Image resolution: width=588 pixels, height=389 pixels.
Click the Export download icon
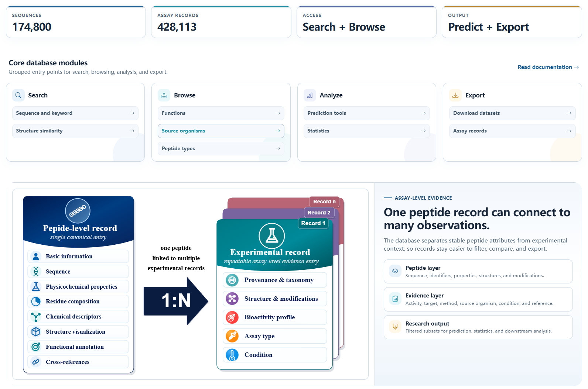click(455, 95)
